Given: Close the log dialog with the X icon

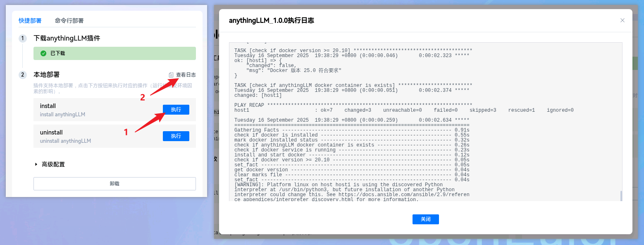Looking at the screenshot, I should tap(622, 20).
